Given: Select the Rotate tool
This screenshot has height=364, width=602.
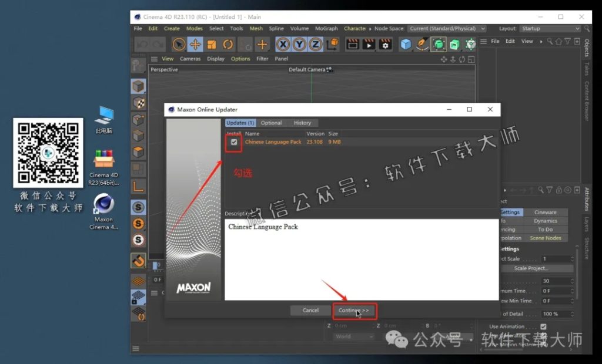Looking at the screenshot, I should point(228,44).
